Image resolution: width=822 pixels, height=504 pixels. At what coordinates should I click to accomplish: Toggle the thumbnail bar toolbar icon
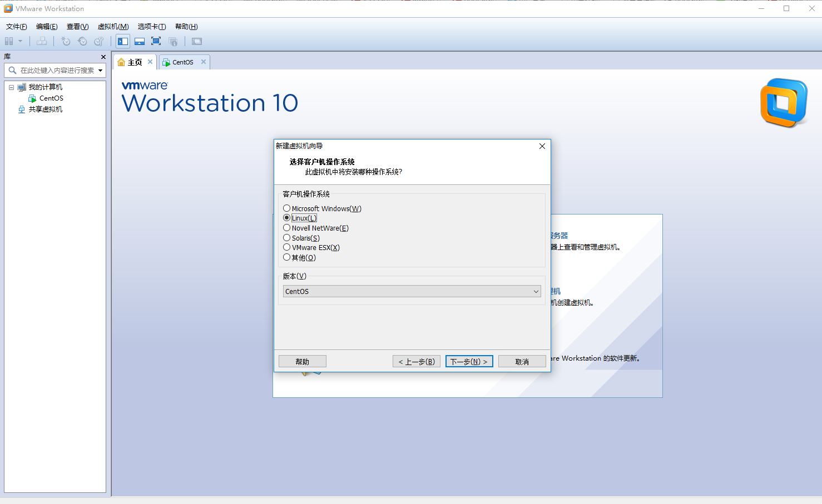point(140,41)
